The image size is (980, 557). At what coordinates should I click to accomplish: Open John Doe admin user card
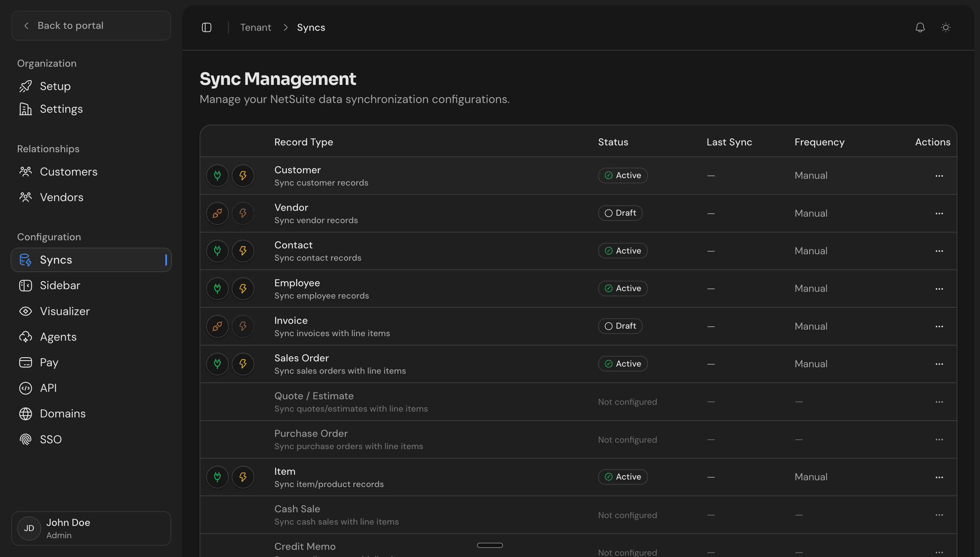point(91,528)
